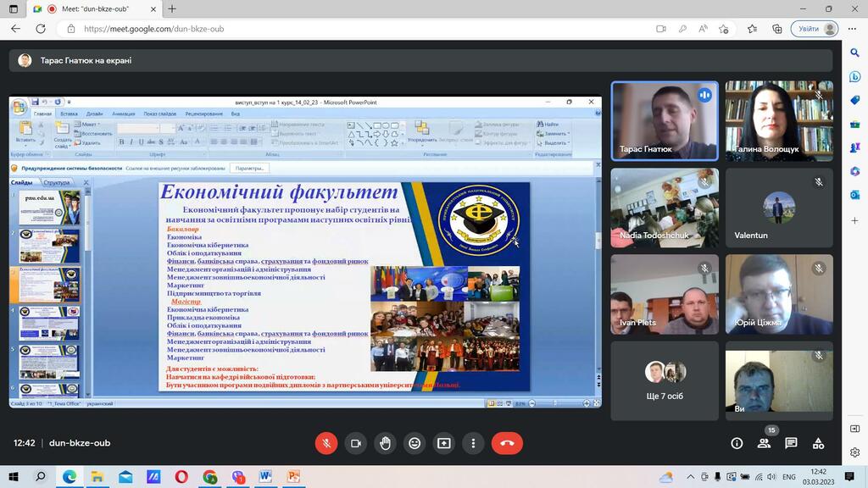Open the Activities icon in Meet
The width and height of the screenshot is (868, 488).
click(818, 443)
